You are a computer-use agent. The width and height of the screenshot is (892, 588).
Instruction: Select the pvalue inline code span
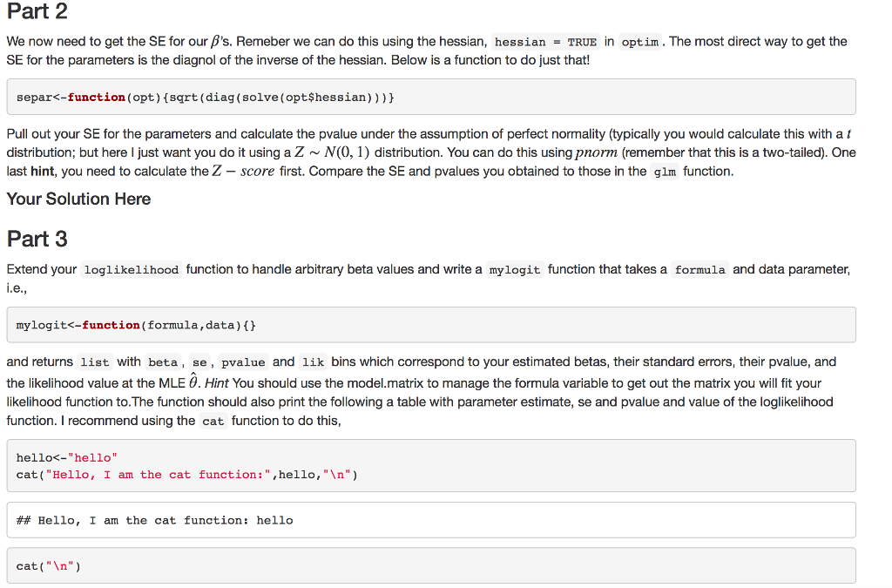pyautogui.click(x=242, y=362)
